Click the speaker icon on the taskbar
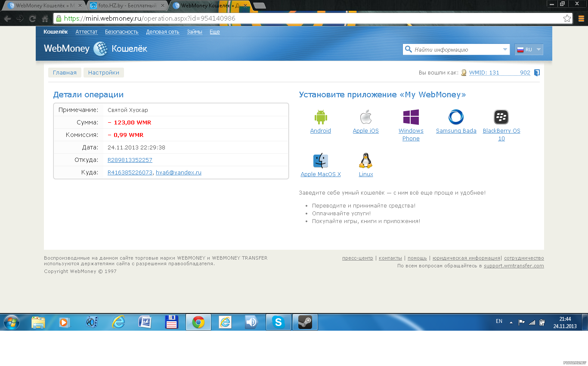Screen dimensions: 588x366 252,322
